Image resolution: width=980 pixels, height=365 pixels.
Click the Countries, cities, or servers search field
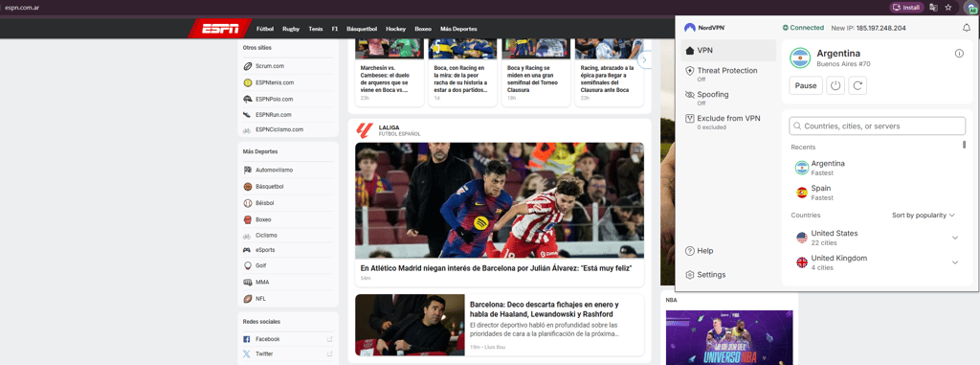point(878,125)
